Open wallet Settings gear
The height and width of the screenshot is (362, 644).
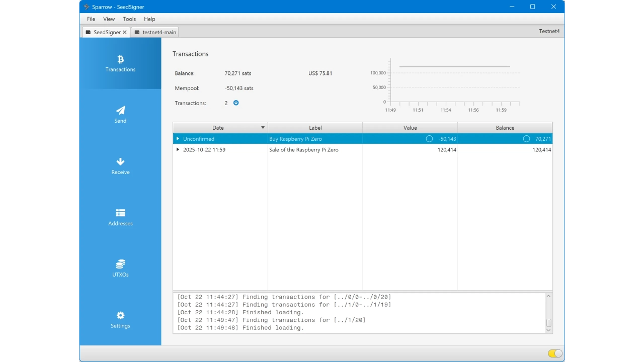(120, 320)
